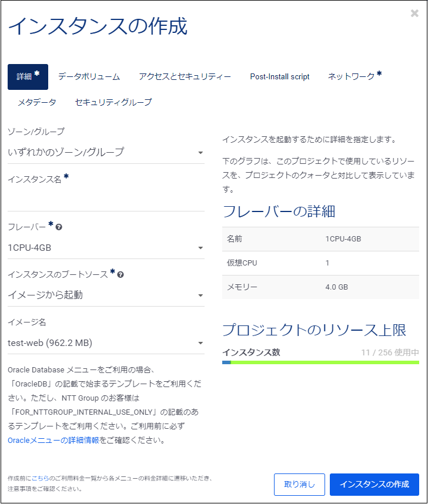
Task: Open the こちら pricing list link
Action: [x=40, y=478]
